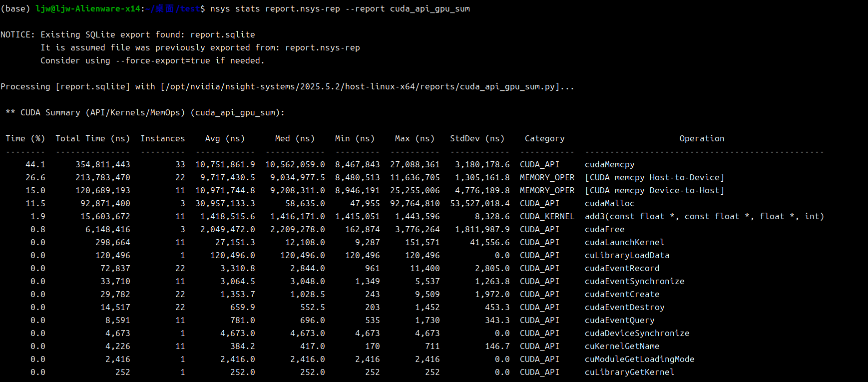Click the 'Category' column header

click(544, 138)
